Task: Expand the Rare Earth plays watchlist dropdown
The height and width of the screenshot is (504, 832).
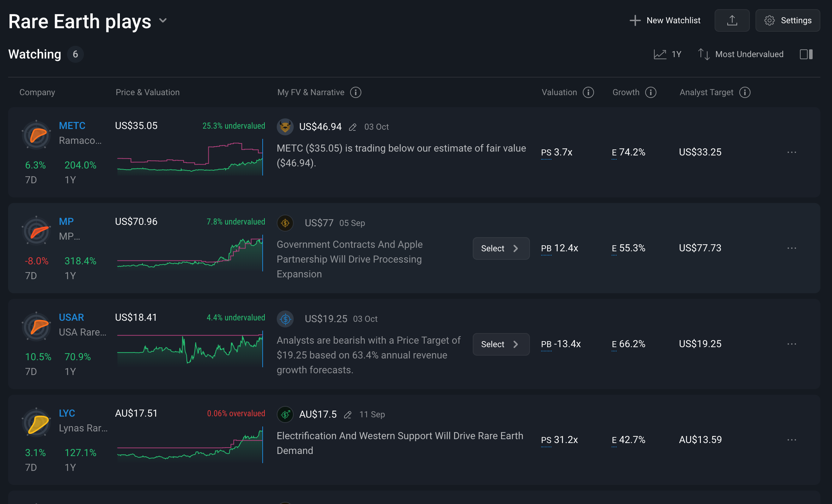Action: [x=163, y=20]
